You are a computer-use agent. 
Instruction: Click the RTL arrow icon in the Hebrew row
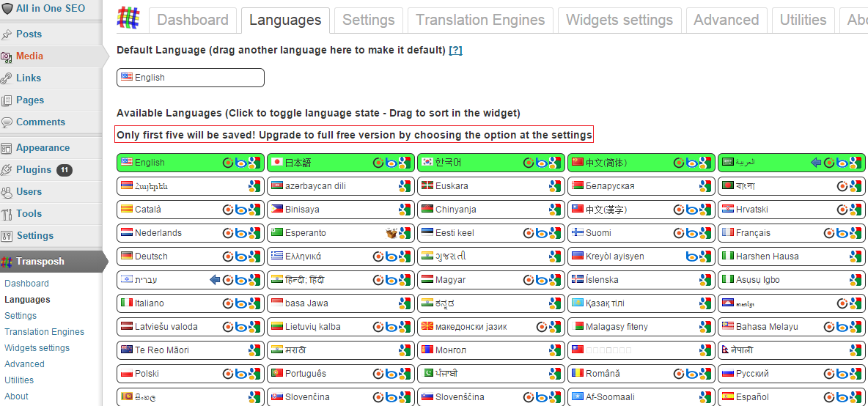point(215,280)
